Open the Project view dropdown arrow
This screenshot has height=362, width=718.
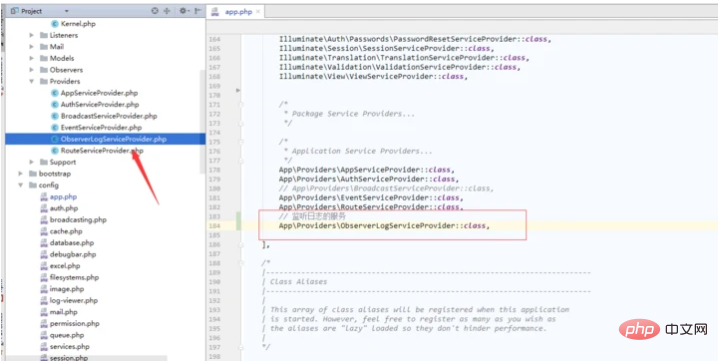(x=66, y=11)
